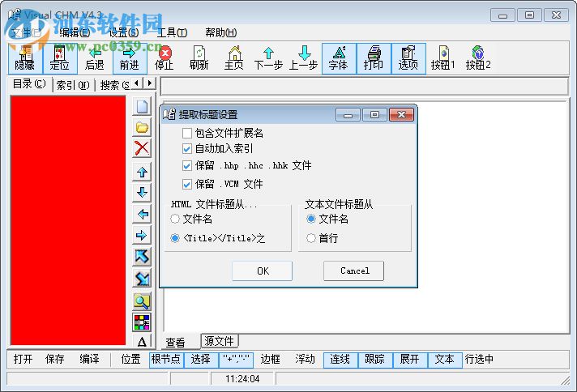Select HTML title from 文件名 radio
Image resolution: width=577 pixels, height=392 pixels.
(x=175, y=219)
